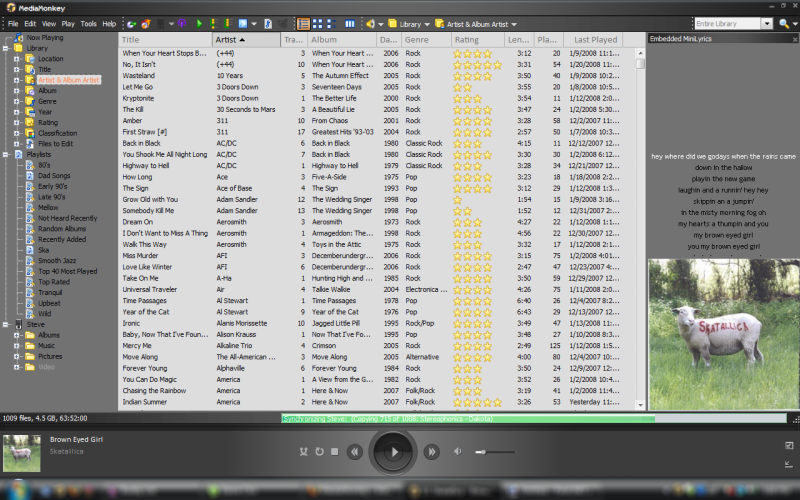The width and height of the screenshot is (800, 500).
Task: Select Now Playing node icon
Action: click(18, 37)
